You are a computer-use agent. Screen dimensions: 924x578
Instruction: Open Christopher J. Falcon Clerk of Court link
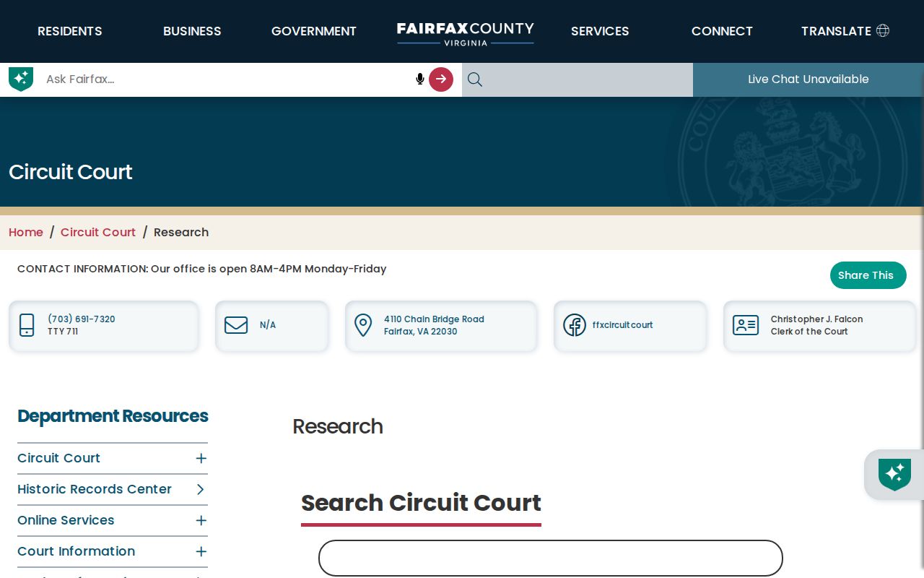[x=816, y=325]
